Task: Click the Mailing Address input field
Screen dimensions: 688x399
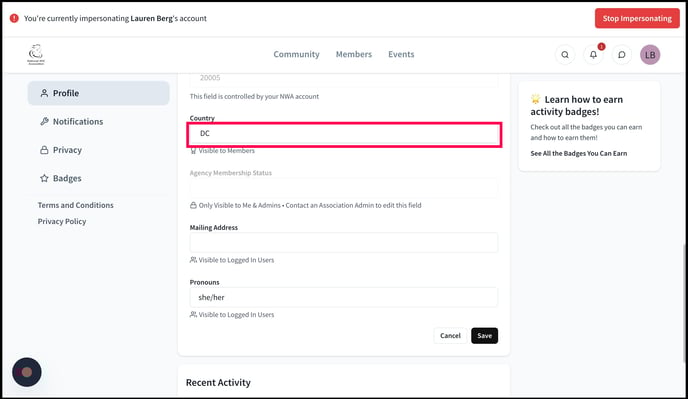Action: 344,243
